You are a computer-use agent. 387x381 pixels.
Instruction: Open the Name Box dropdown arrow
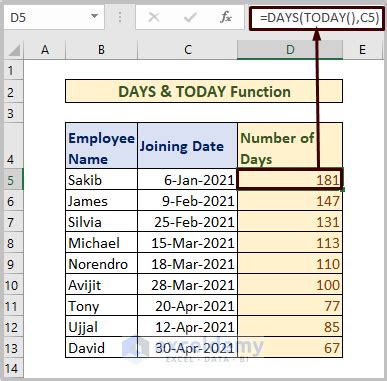coord(94,16)
